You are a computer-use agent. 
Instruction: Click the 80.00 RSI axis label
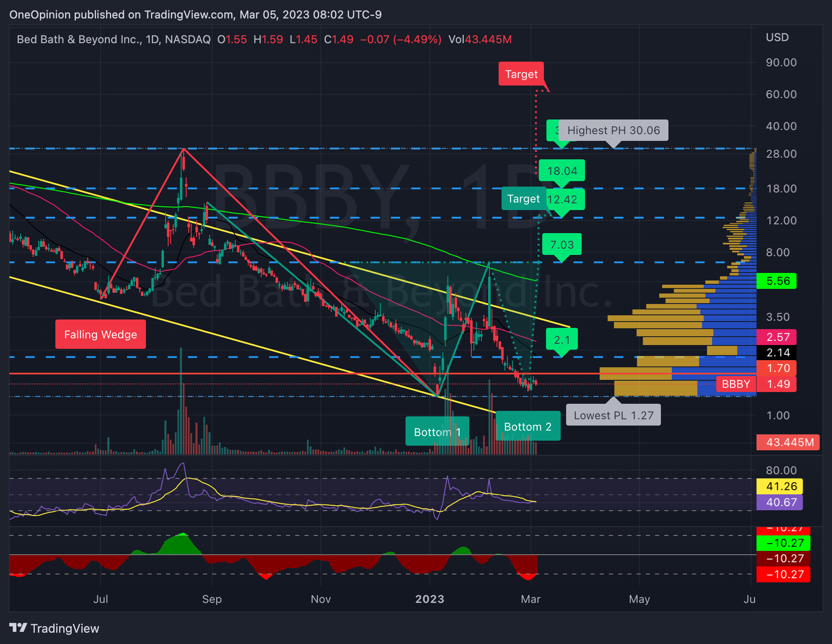781,470
